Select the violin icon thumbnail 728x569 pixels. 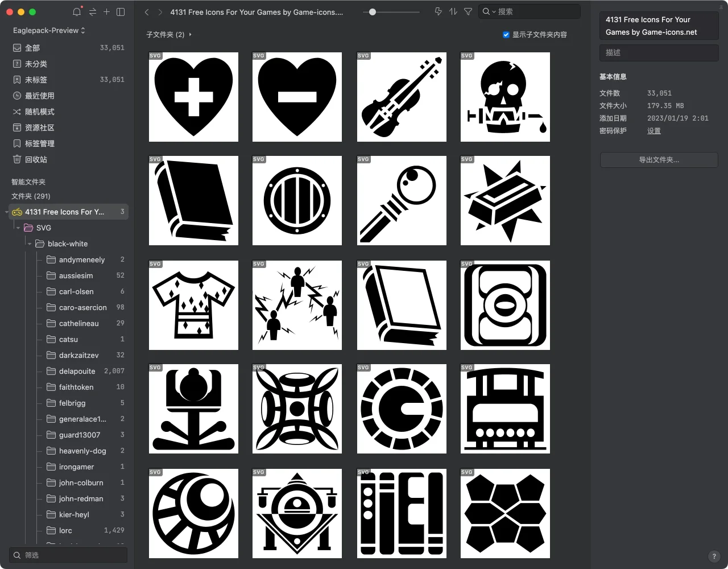pos(402,97)
